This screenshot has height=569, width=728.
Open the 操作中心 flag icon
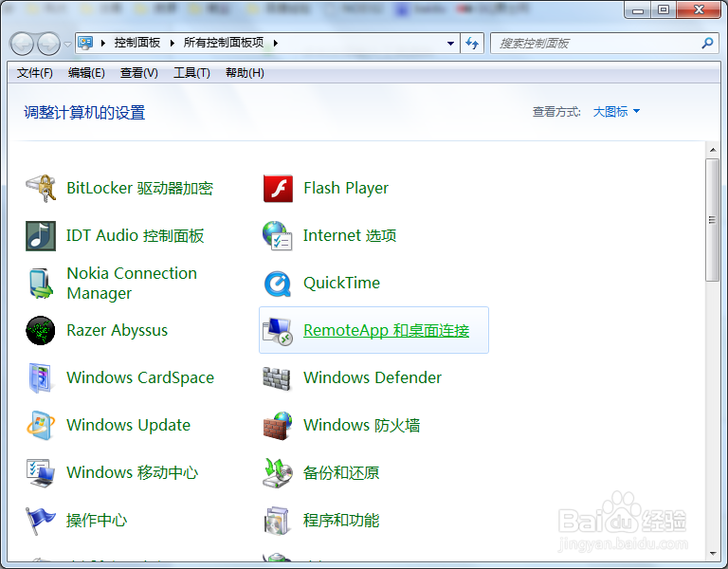click(41, 521)
